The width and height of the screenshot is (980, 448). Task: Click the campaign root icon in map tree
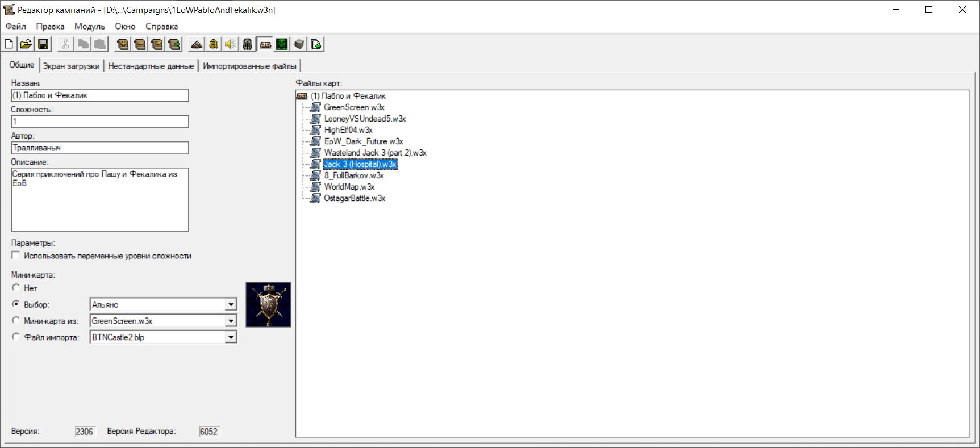(x=302, y=96)
